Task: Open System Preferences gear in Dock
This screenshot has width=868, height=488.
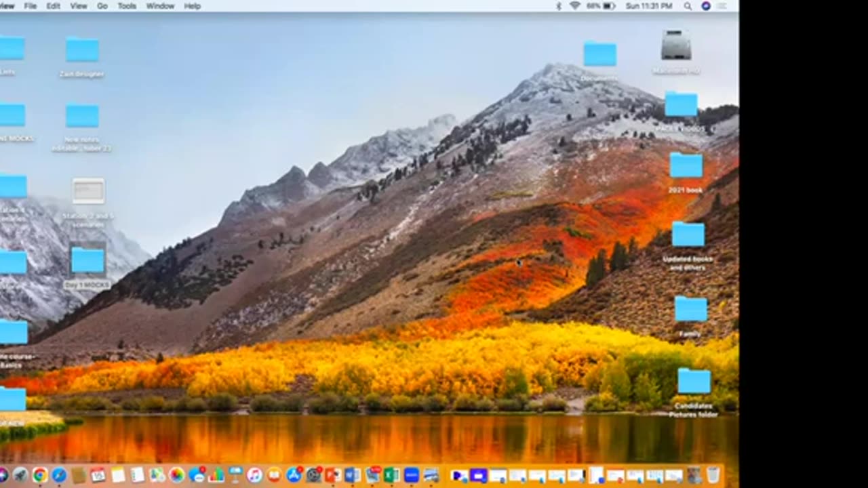Action: (313, 475)
